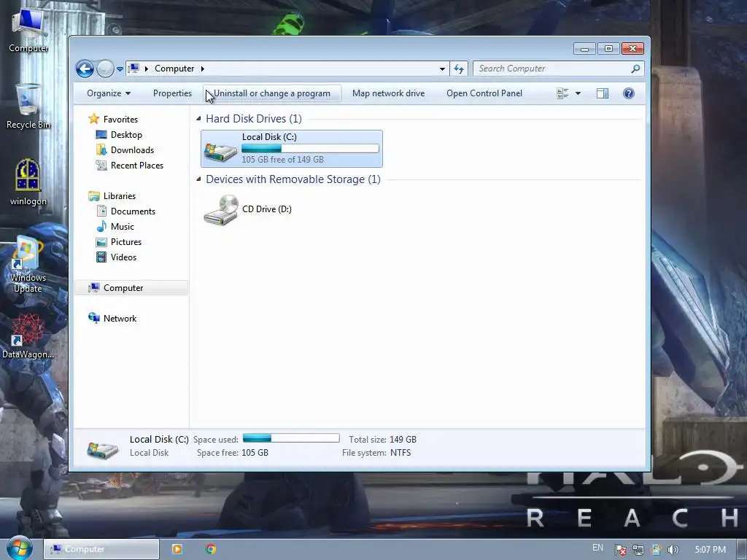Open Recent Places under Favorites
The width and height of the screenshot is (747, 560).
137,166
